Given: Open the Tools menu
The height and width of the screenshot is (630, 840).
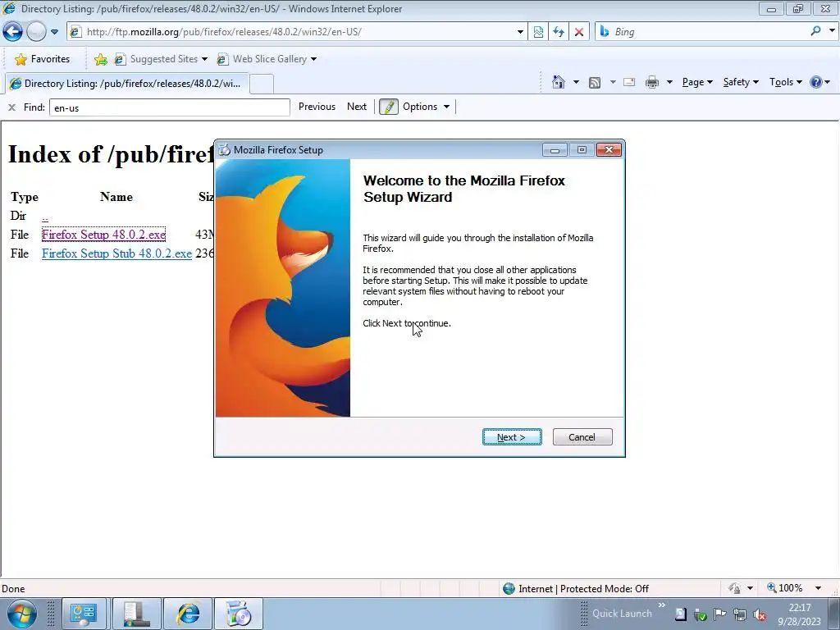Looking at the screenshot, I should tap(785, 82).
